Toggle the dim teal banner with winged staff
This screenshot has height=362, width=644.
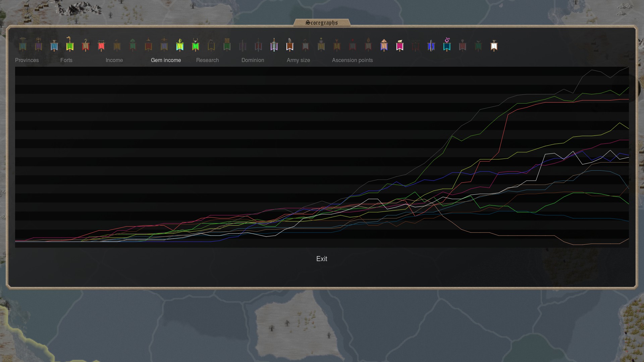click(23, 44)
